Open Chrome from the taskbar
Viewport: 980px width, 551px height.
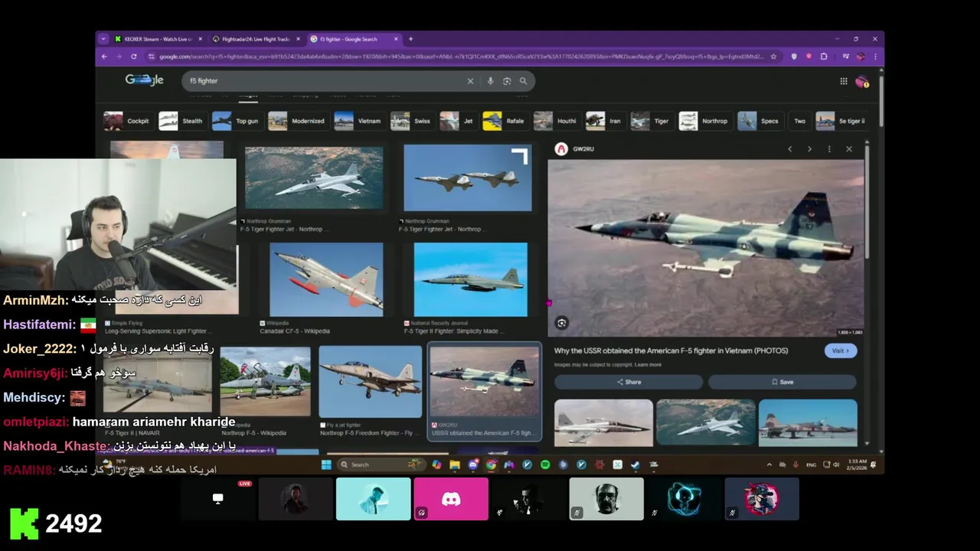pyautogui.click(x=491, y=465)
